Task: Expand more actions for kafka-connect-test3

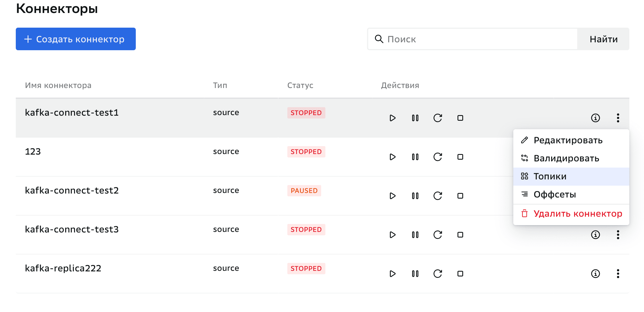Action: click(x=618, y=235)
